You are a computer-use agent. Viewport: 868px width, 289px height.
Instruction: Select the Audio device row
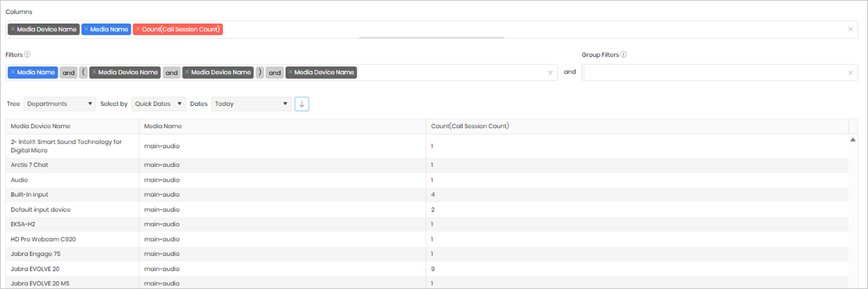coord(428,180)
